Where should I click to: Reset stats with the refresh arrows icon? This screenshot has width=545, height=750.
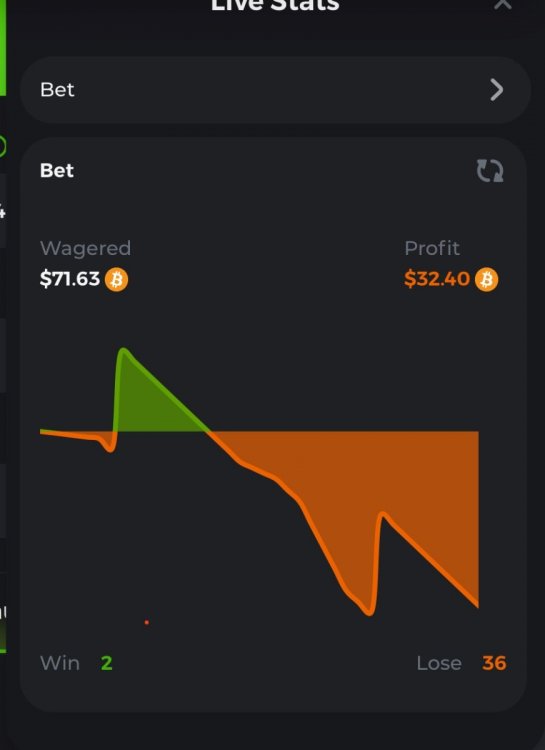pyautogui.click(x=490, y=171)
